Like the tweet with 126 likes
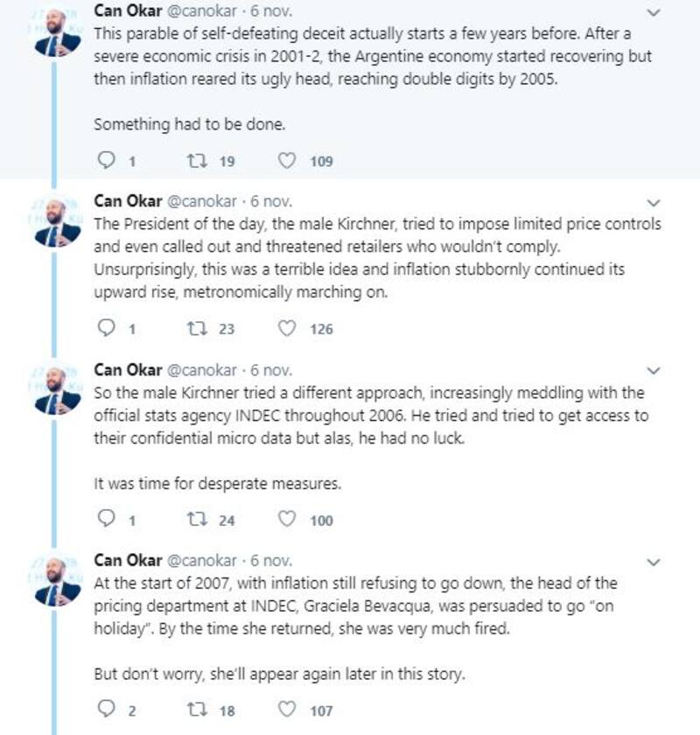 [x=287, y=329]
